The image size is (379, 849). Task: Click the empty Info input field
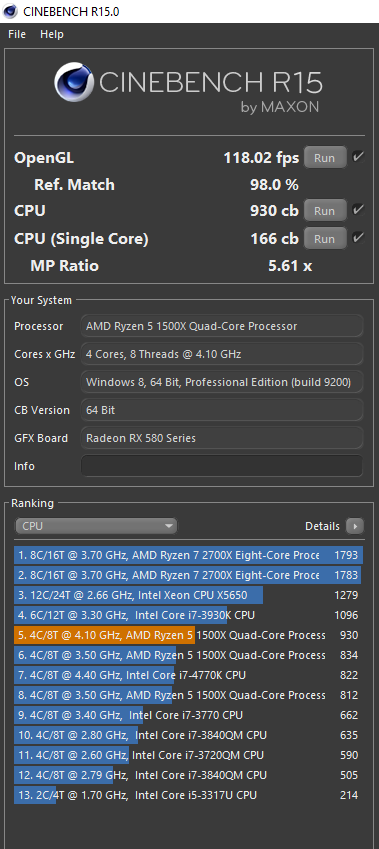coord(222,466)
